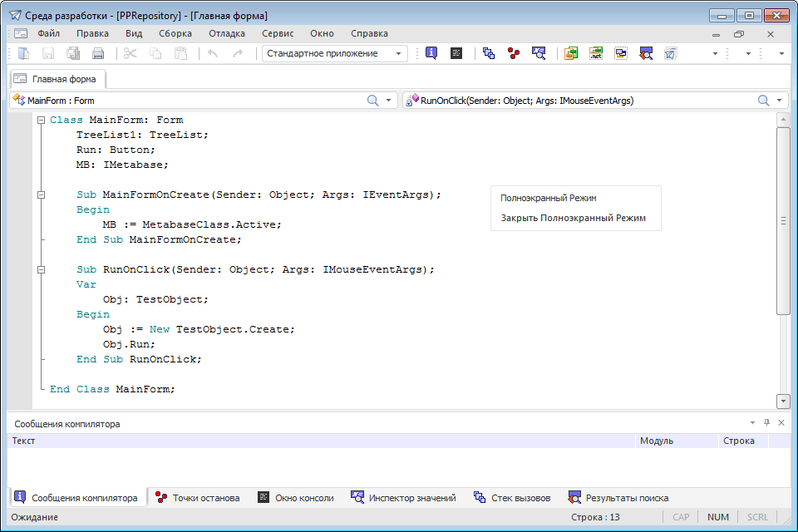Pin the compiler messages panel
The image size is (798, 532).
pos(767,423)
